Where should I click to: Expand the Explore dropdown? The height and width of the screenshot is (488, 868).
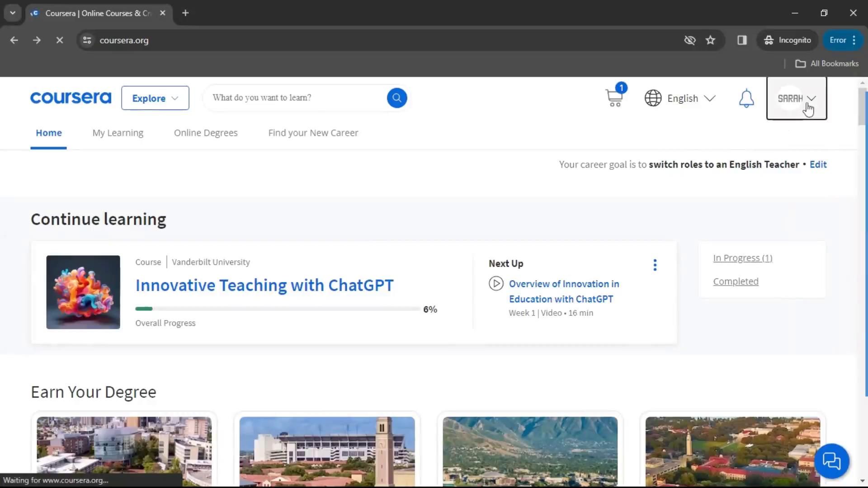point(155,98)
